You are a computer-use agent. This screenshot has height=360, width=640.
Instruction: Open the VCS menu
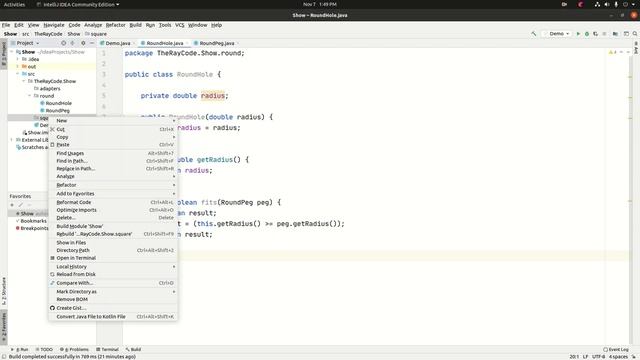click(x=180, y=25)
